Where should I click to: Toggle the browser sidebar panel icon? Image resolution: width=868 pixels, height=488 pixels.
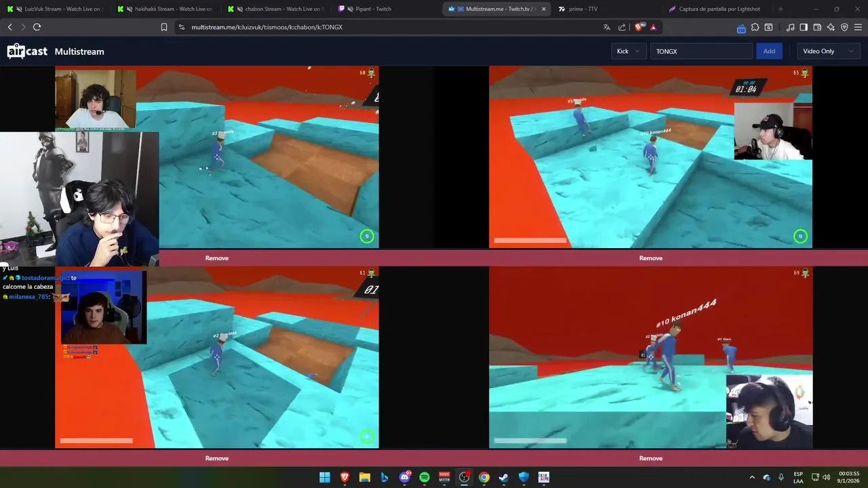[x=804, y=27]
